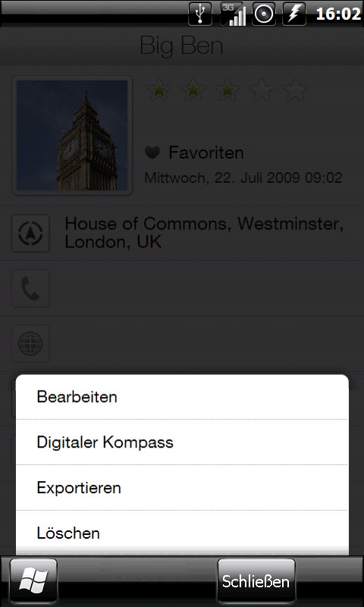
Task: Open the Windows Start button
Action: coord(33,581)
